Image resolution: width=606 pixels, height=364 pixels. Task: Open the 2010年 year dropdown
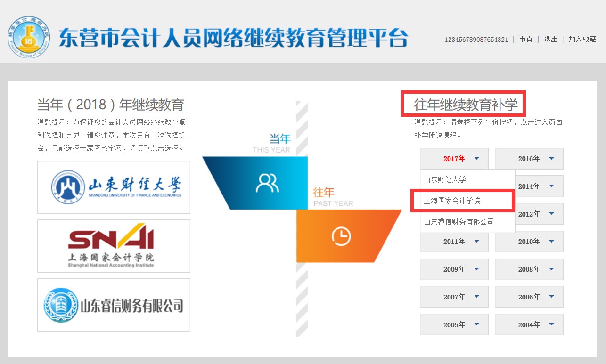[x=529, y=242]
